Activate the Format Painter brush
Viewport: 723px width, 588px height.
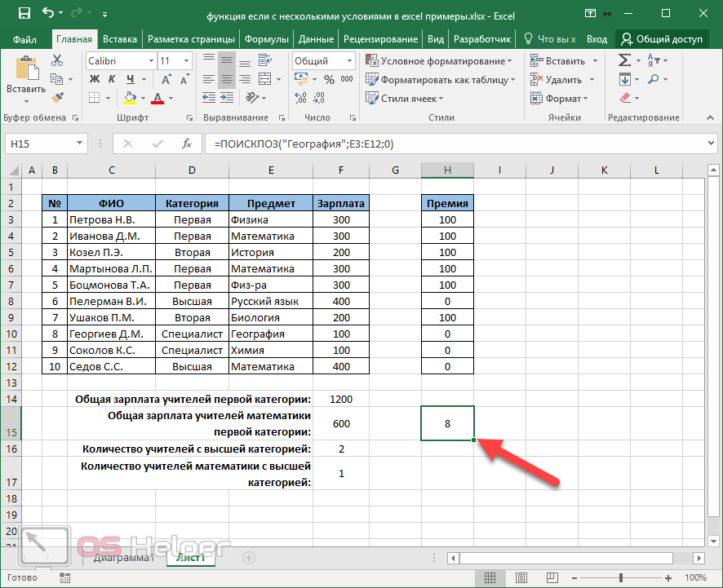(58, 98)
